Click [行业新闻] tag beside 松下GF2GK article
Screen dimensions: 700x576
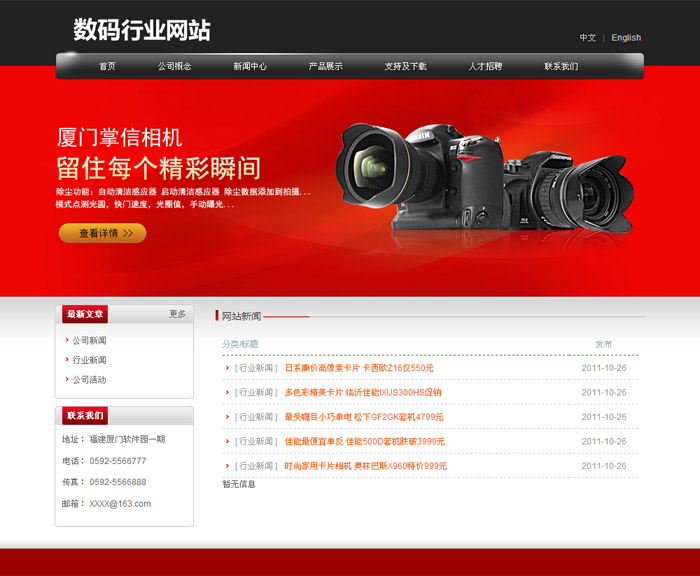(256, 417)
